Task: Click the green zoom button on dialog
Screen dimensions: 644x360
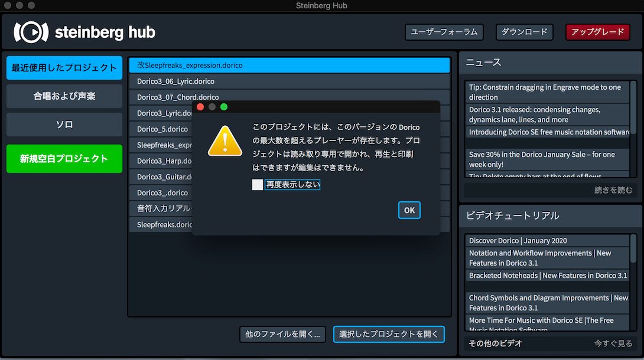Action: click(x=224, y=107)
